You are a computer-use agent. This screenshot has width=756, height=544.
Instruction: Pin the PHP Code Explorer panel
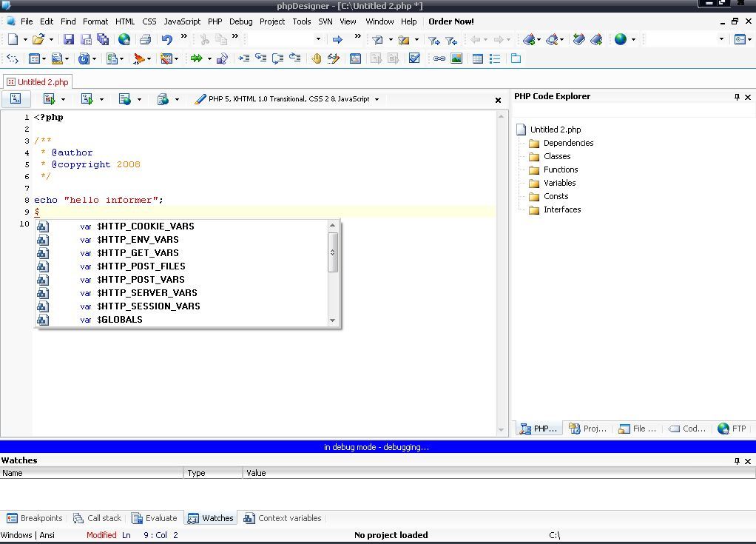tap(737, 97)
